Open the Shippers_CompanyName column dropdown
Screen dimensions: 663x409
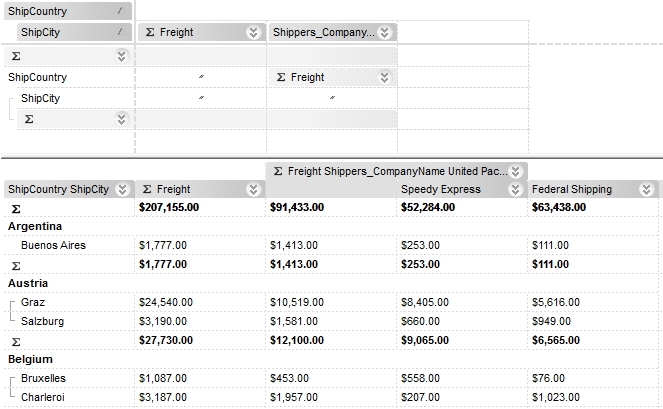384,32
